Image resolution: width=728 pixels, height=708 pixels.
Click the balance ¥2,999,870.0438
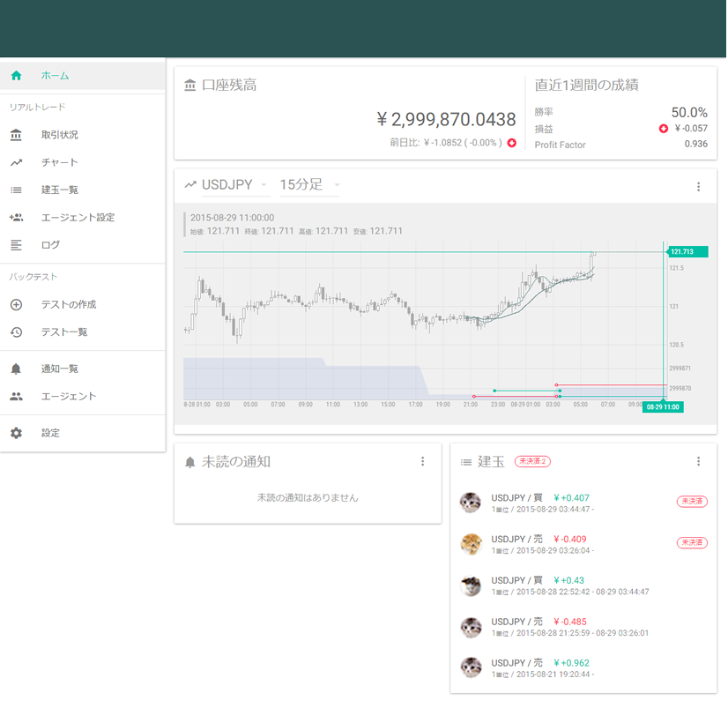point(446,119)
